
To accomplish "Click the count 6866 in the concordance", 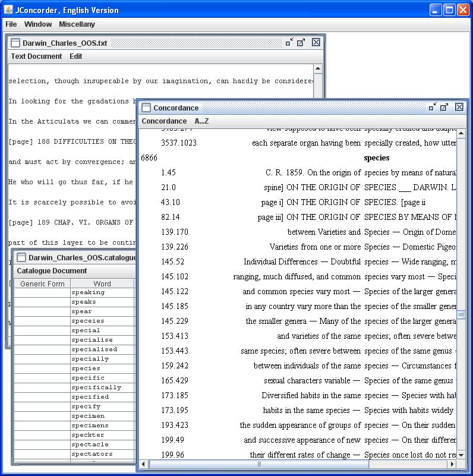I will point(149,158).
